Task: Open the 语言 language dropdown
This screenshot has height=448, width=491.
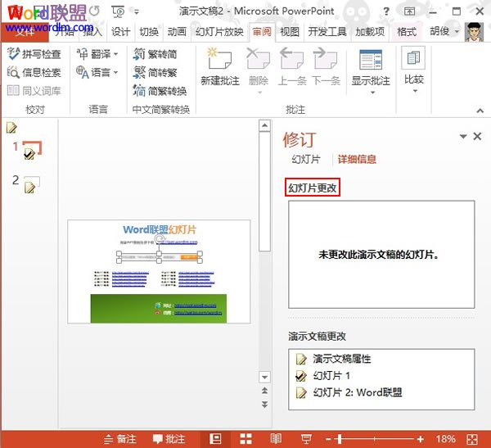Action: (97, 72)
